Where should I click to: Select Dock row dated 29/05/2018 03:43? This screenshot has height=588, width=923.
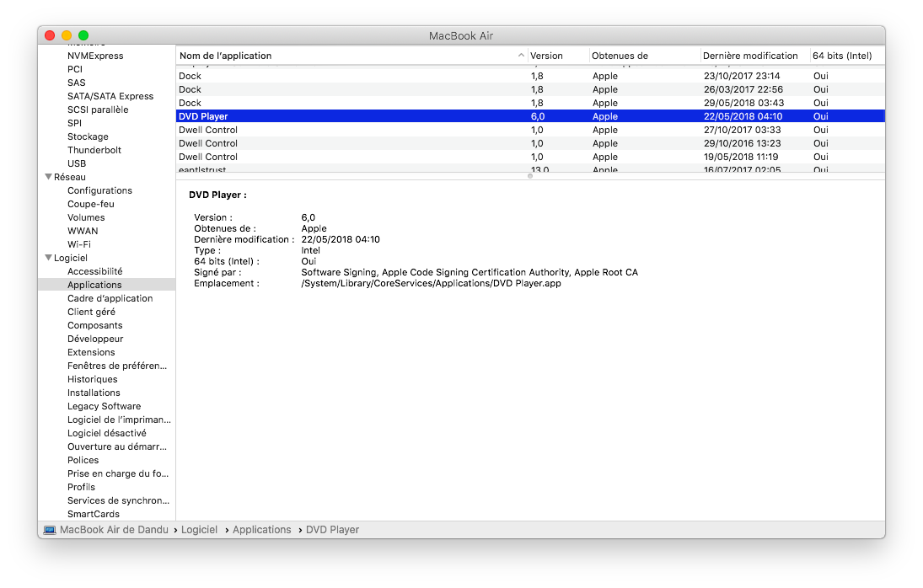tap(530, 104)
